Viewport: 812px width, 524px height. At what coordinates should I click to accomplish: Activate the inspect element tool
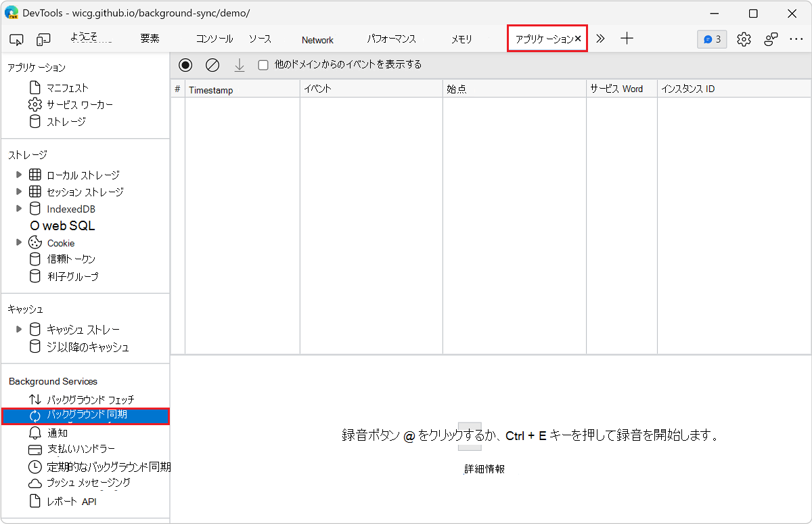coord(16,39)
